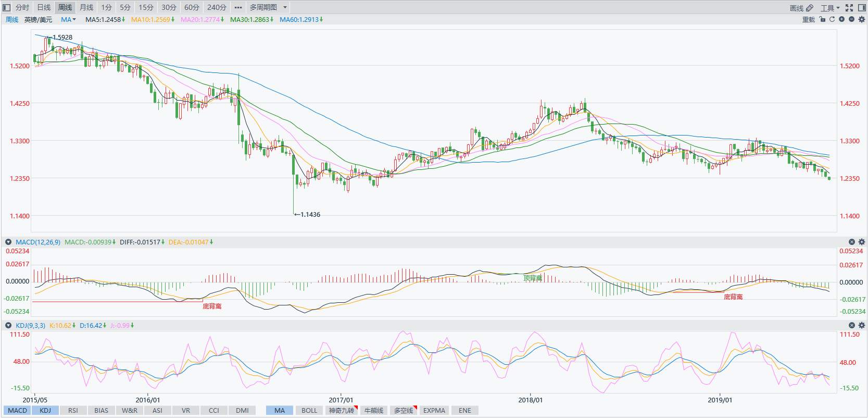Open the 多周期图 dropdown
This screenshot has height=418, width=868.
(x=268, y=7)
